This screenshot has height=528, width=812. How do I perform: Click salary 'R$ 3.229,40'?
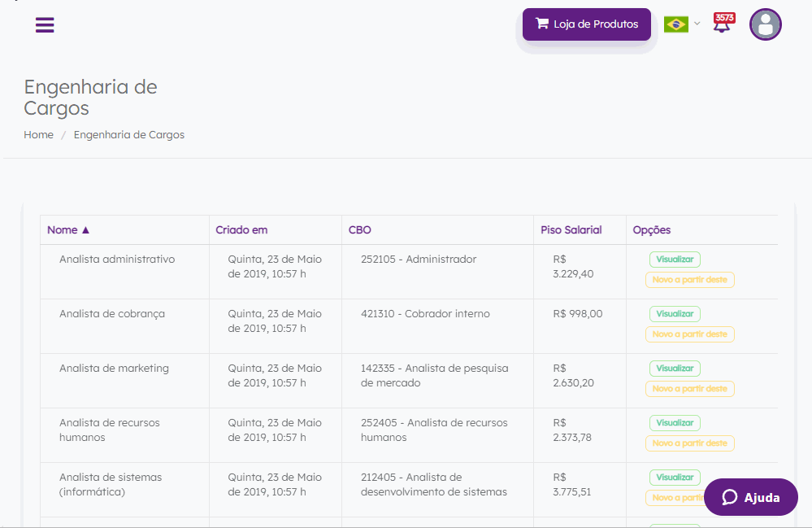click(x=573, y=266)
